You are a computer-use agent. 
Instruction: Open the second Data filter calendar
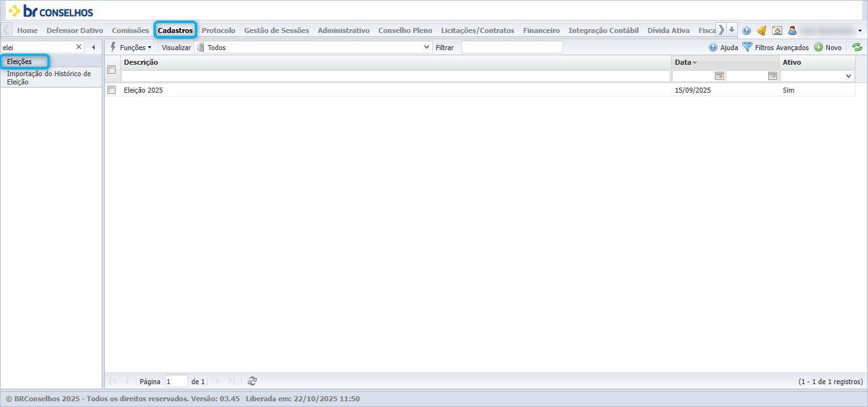(x=773, y=76)
